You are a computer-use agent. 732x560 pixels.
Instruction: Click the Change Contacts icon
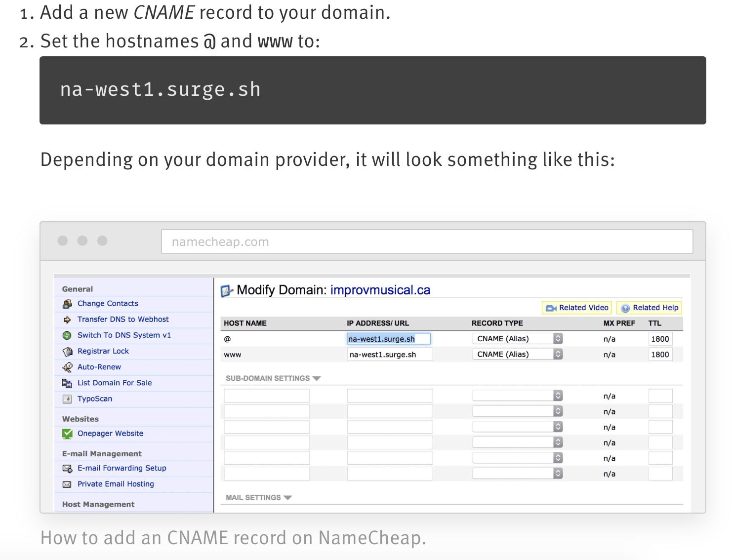pos(67,303)
